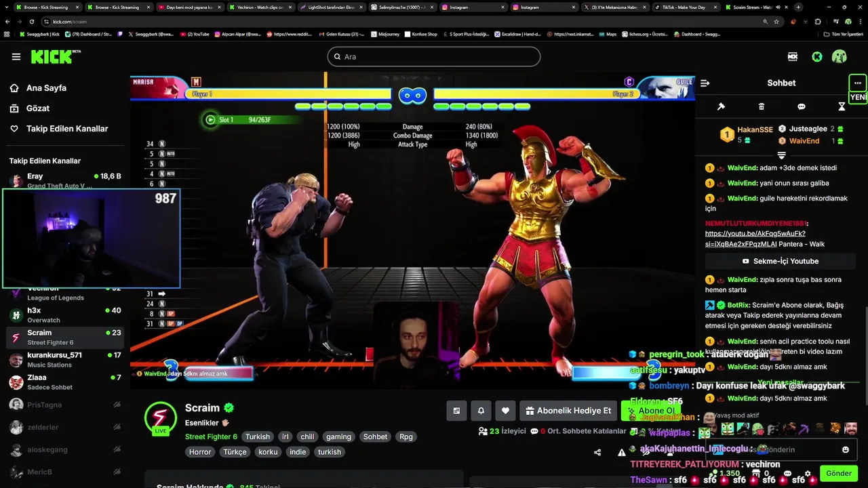Select the Rpg tag
Image resolution: width=868 pixels, height=488 pixels.
pos(406,436)
